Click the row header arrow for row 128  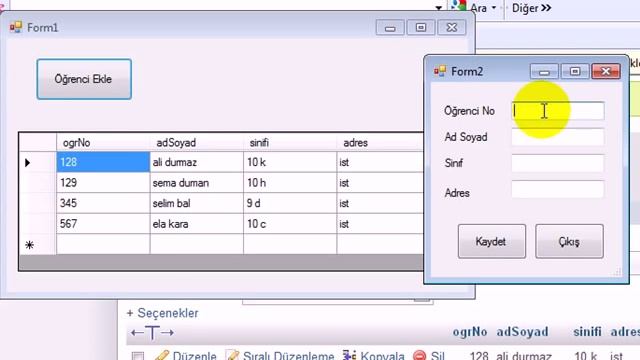coord(38,162)
